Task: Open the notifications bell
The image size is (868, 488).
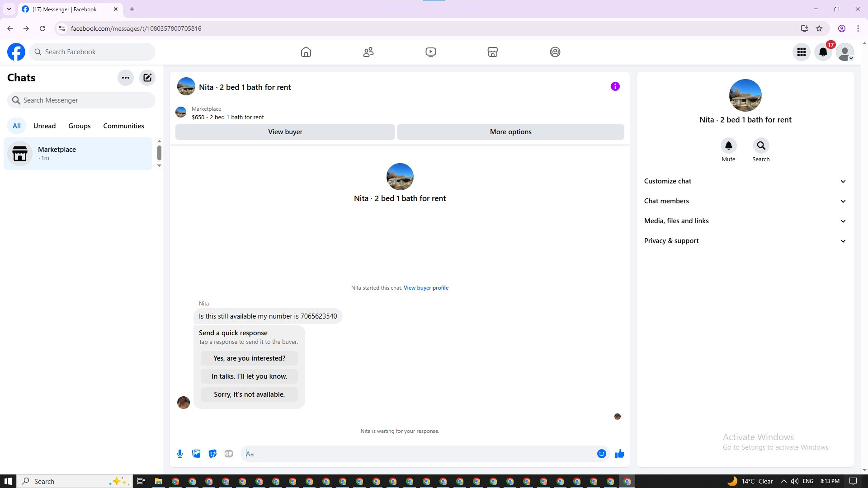Action: click(x=823, y=52)
